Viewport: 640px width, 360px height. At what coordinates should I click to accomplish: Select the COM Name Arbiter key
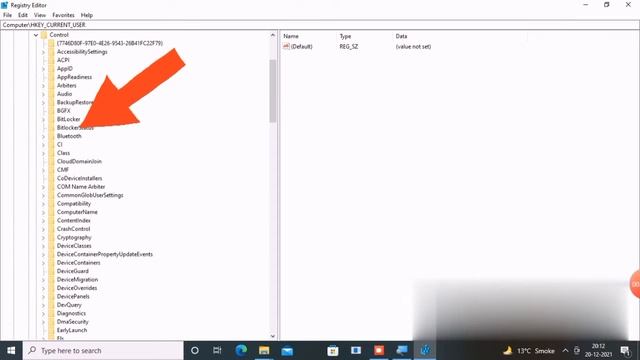coord(81,187)
